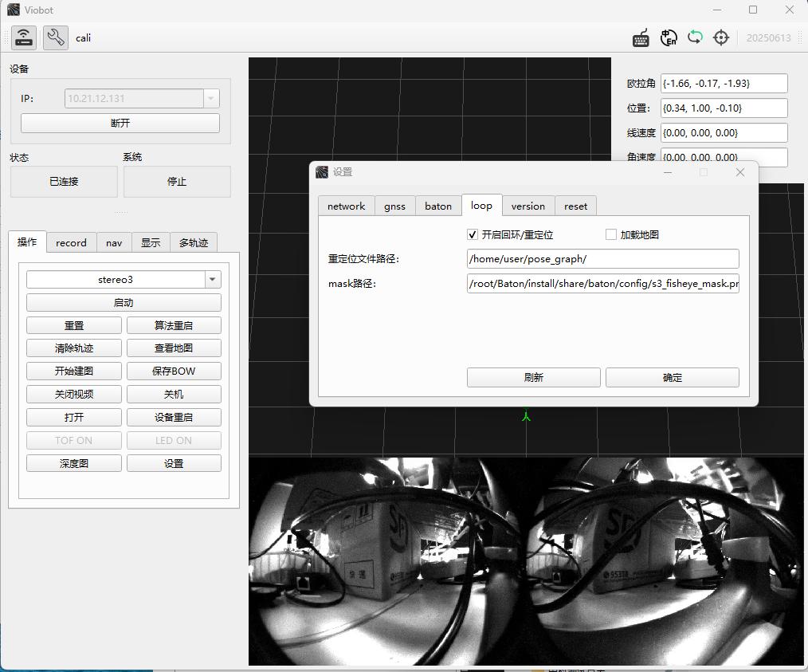Click the keyboard control icon
This screenshot has width=808, height=672.
click(x=641, y=38)
